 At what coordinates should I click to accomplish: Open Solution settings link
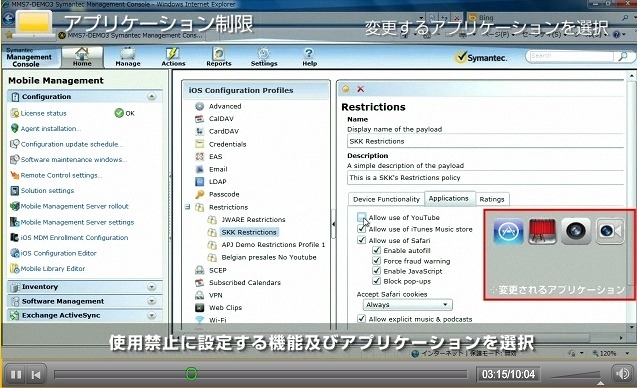(47, 191)
